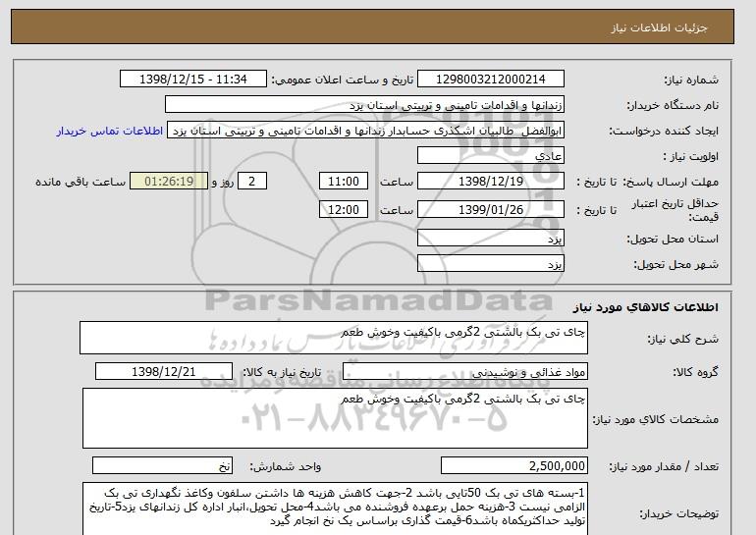The height and width of the screenshot is (535, 756).
Task: Click the label 'شهر محل تحویل:'
Action: (x=675, y=265)
